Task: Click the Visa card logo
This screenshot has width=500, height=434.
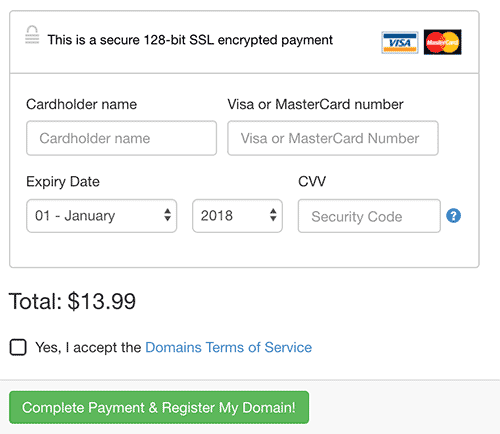Action: click(x=400, y=42)
